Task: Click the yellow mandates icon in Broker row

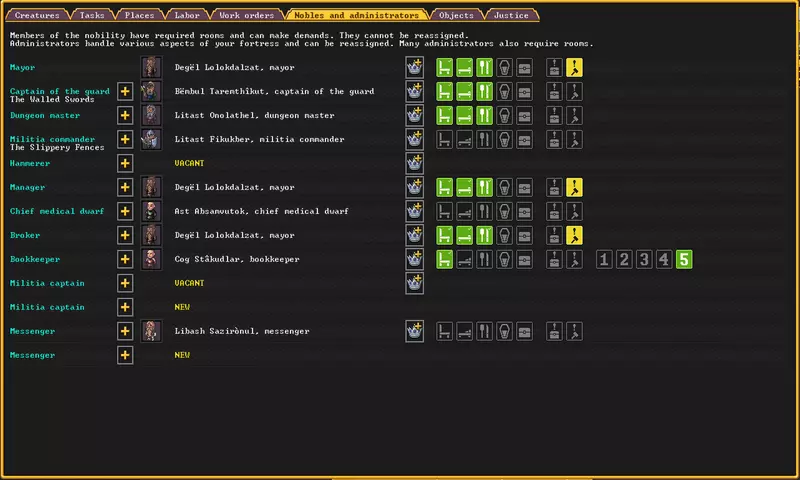Action: [x=574, y=235]
